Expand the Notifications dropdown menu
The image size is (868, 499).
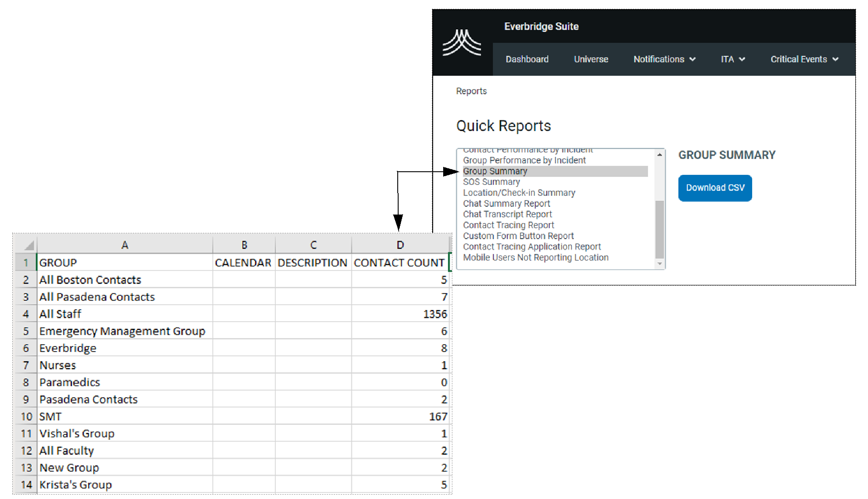pyautogui.click(x=664, y=59)
